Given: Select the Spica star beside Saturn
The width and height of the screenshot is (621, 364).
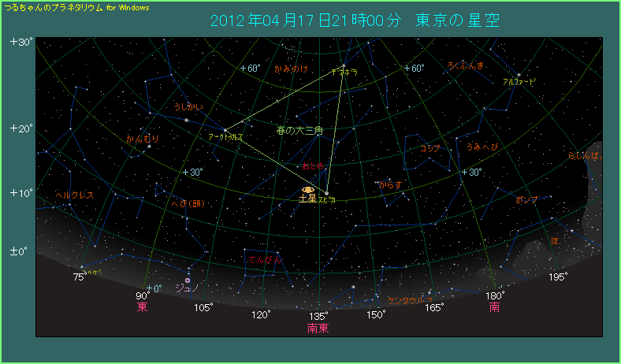Looking at the screenshot, I should coord(326,193).
